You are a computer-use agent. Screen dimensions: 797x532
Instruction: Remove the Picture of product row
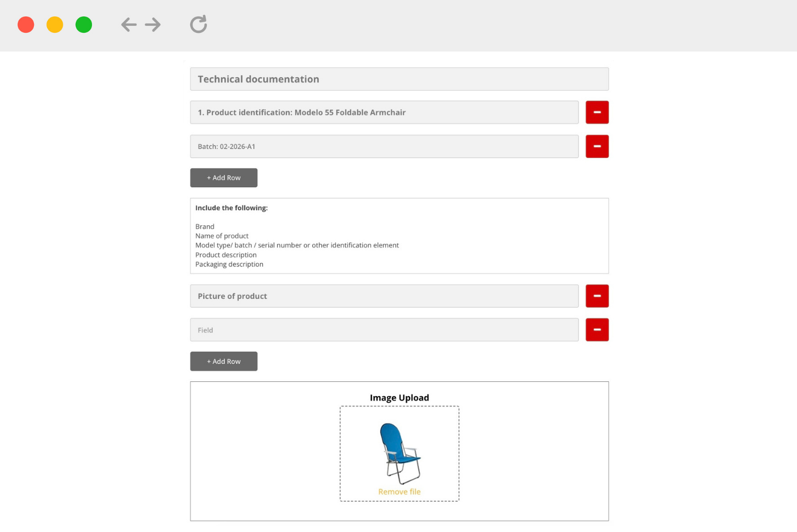597,296
